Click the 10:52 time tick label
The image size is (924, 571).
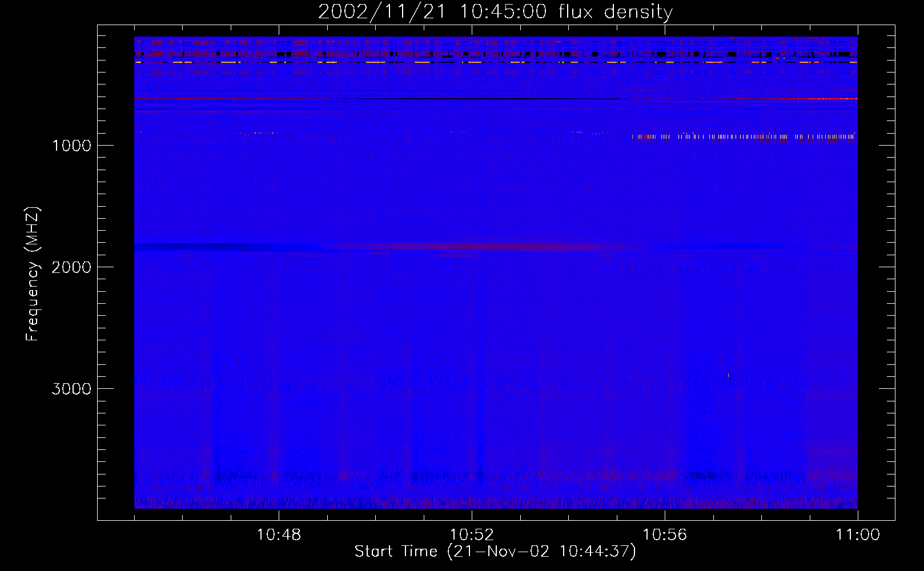point(472,535)
